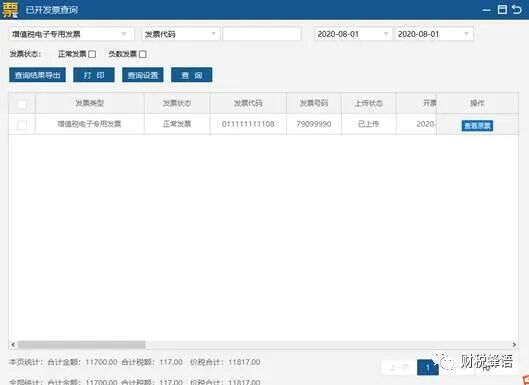Click the scrollbar left arrow
The height and width of the screenshot is (385, 529).
(x=13, y=345)
